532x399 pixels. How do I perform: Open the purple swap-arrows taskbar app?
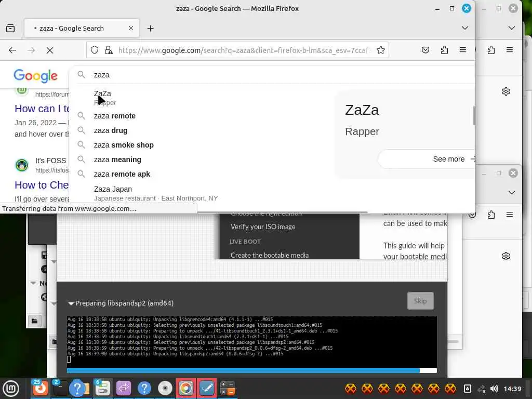pos(123,389)
